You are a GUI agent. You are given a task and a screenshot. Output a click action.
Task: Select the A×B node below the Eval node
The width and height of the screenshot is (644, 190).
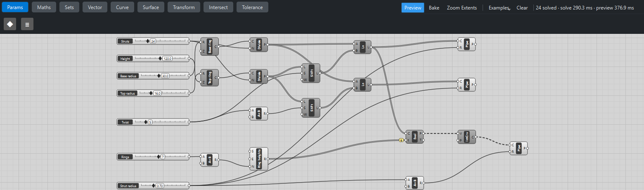point(415,183)
